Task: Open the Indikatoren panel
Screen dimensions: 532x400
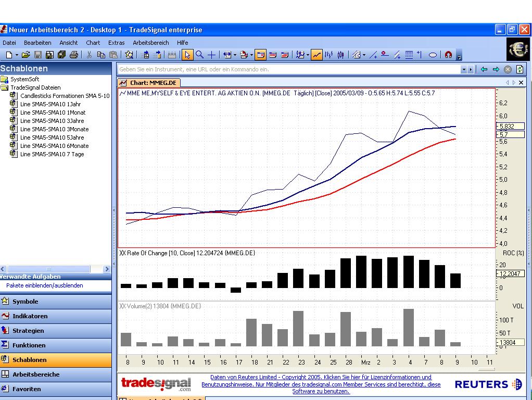Action: tap(56, 316)
